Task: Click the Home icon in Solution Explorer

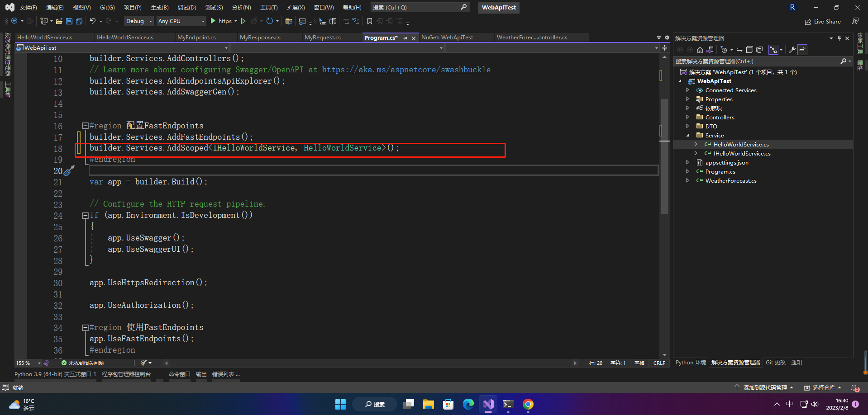Action: pos(700,50)
